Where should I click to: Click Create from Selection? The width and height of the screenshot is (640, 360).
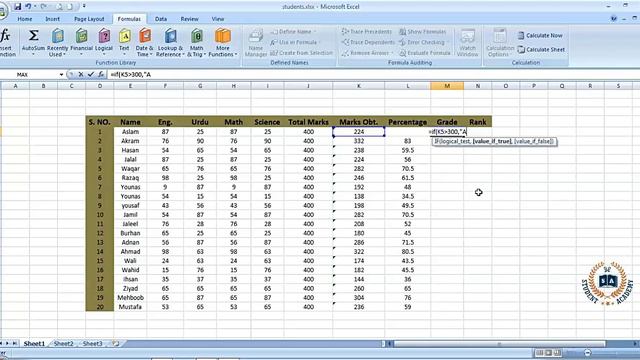click(301, 53)
